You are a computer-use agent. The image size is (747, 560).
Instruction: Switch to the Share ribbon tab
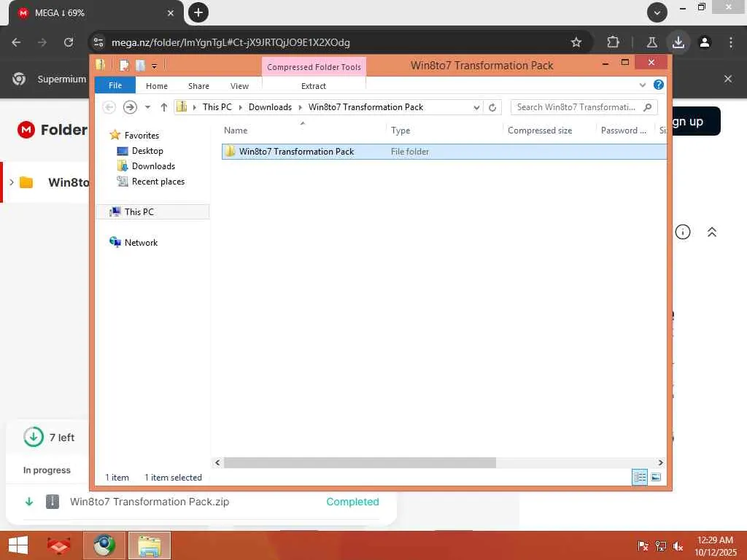click(198, 86)
